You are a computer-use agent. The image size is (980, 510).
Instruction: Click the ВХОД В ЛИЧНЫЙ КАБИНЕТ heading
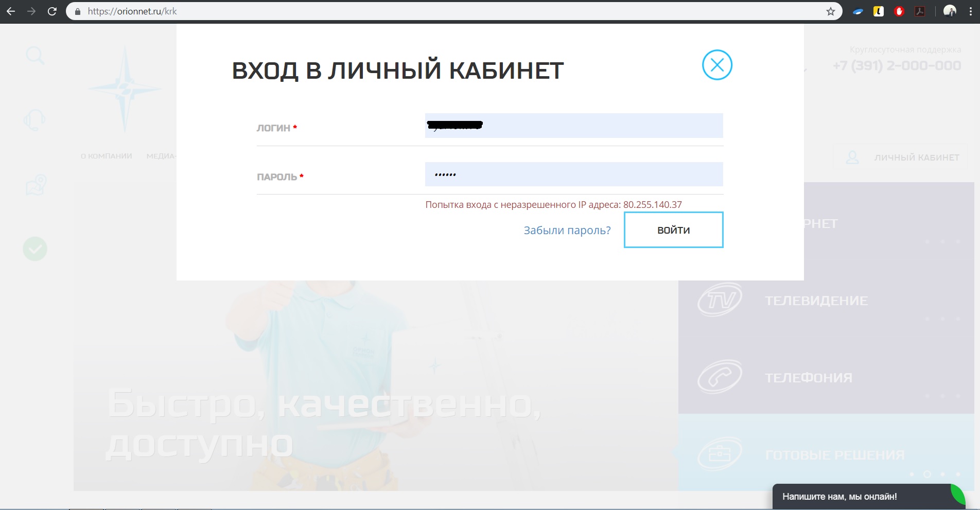click(x=398, y=71)
